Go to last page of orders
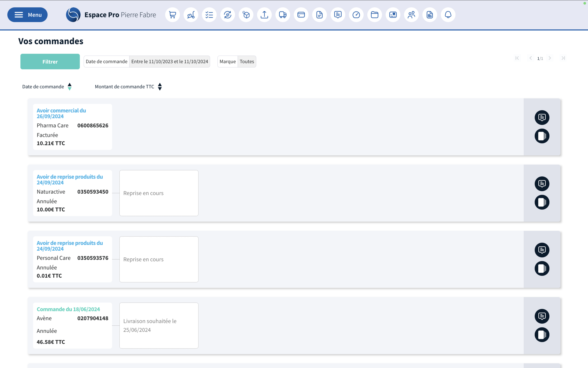The image size is (588, 368). [x=563, y=58]
